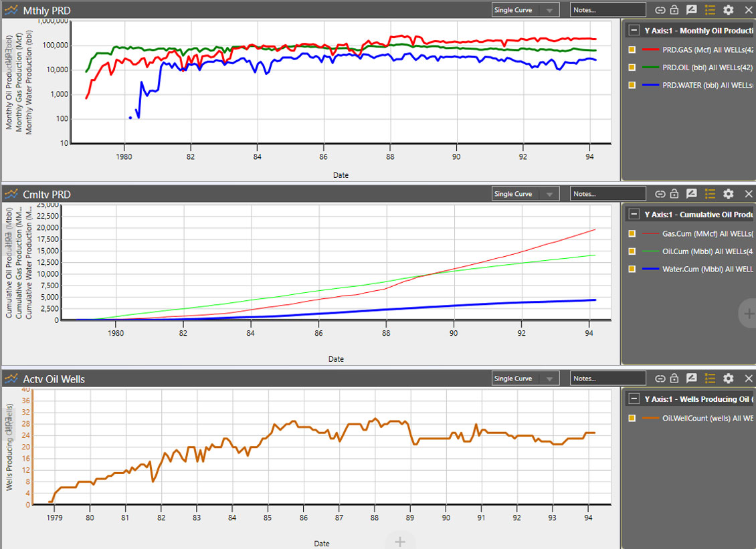This screenshot has height=549, width=756.
Task: Open annotation edit icon in Mthly PRD header
Action: [x=692, y=10]
